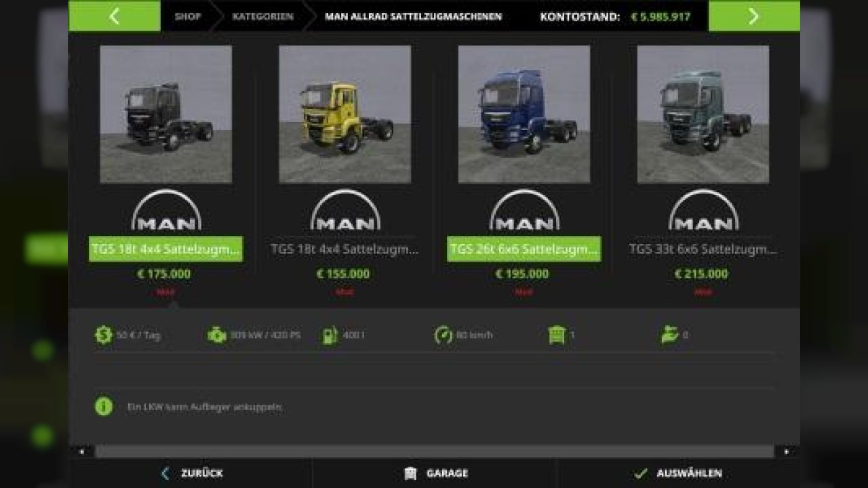
Task: Click MAN logo above €195.000 truck
Action: click(x=524, y=209)
